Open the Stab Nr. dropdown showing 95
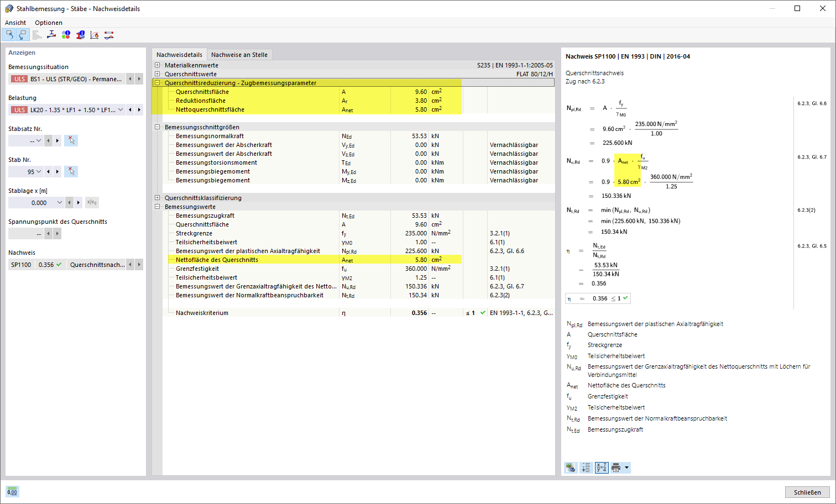The width and height of the screenshot is (836, 504). (38, 171)
